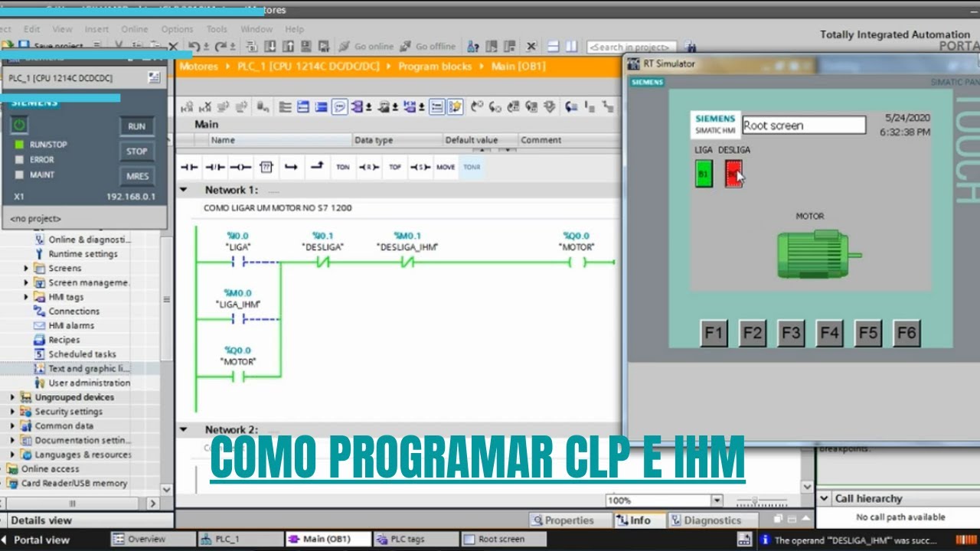This screenshot has height=551, width=980.
Task: Insert a TON timer from favorites
Action: [342, 167]
